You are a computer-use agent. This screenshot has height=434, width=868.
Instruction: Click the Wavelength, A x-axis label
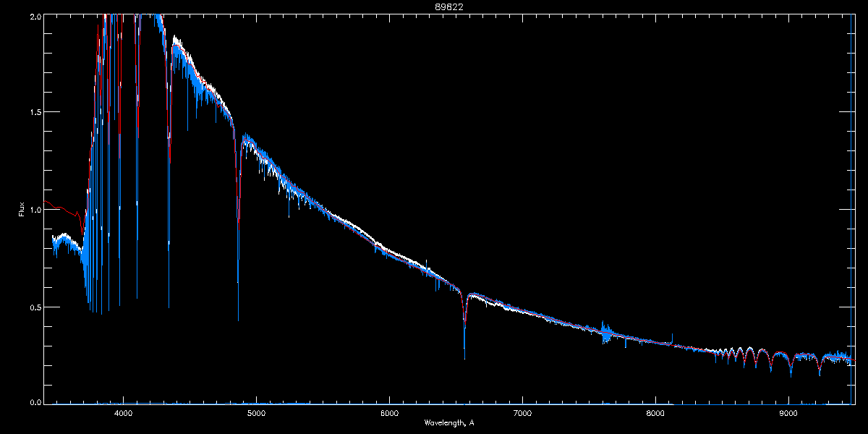click(x=449, y=422)
